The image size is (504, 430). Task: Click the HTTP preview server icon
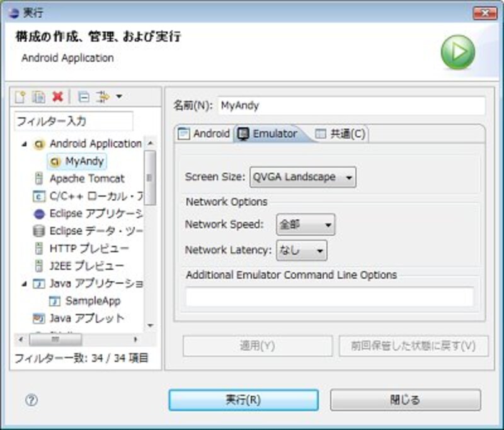(39, 248)
